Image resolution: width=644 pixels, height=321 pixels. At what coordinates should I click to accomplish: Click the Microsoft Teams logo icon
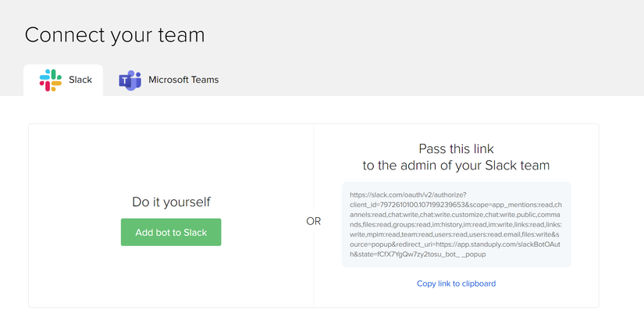coord(130,80)
